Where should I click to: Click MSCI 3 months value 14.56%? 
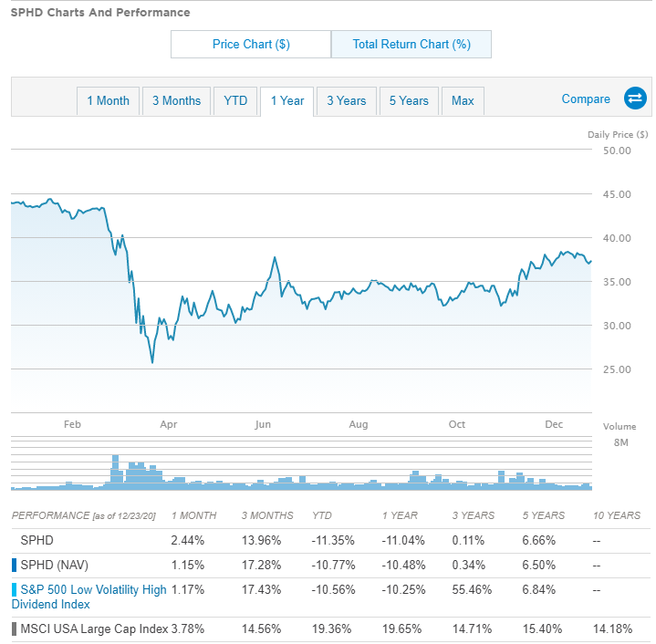[261, 628]
